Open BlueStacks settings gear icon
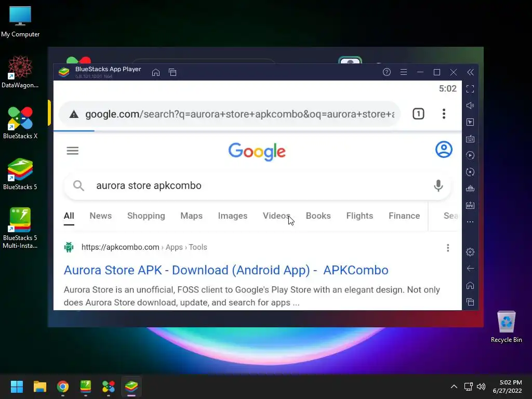Viewport: 532px width, 399px height. pyautogui.click(x=470, y=252)
